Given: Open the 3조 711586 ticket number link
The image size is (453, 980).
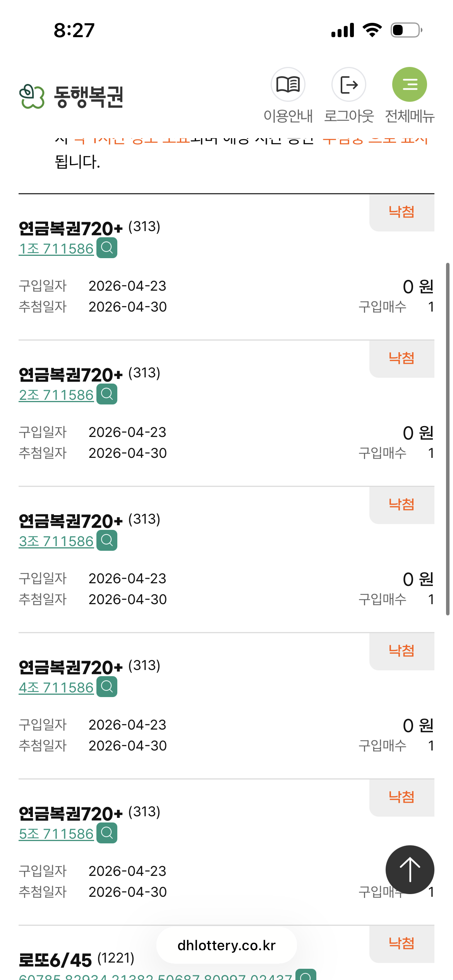Looking at the screenshot, I should (x=57, y=541).
